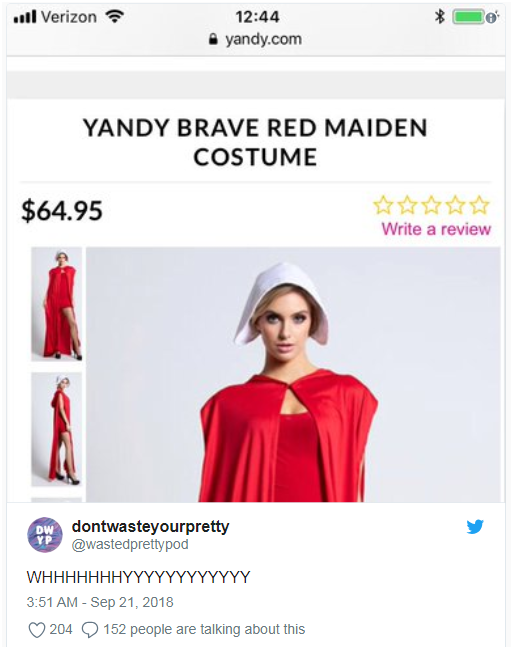Like the tweet via heart icon

36,630
